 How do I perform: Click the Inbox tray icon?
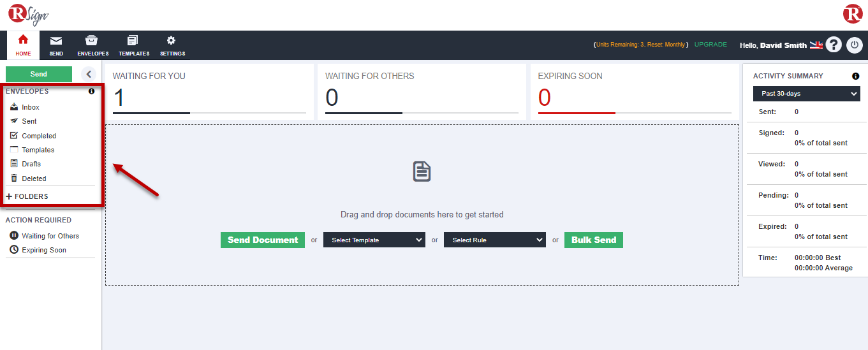click(x=14, y=106)
